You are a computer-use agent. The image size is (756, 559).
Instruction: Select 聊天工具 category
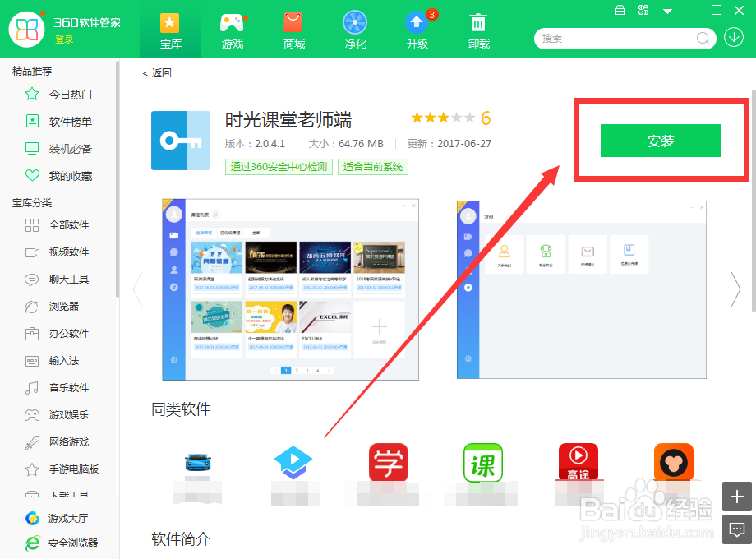(x=57, y=279)
